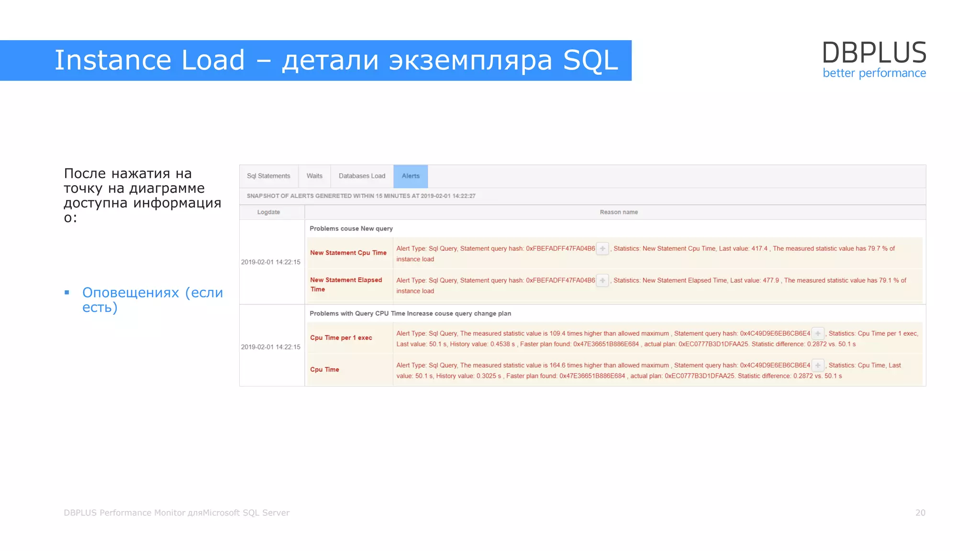980x551 pixels.
Task: Click the 'Cpu Time' alert label
Action: click(324, 369)
